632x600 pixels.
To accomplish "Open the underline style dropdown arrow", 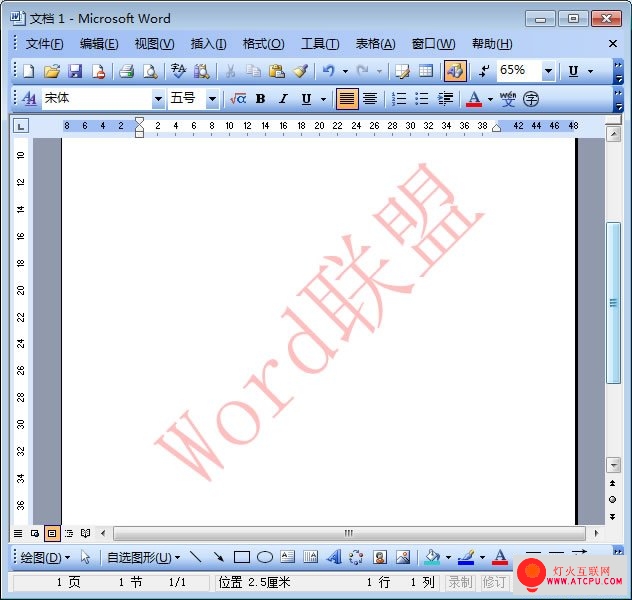I will (323, 99).
